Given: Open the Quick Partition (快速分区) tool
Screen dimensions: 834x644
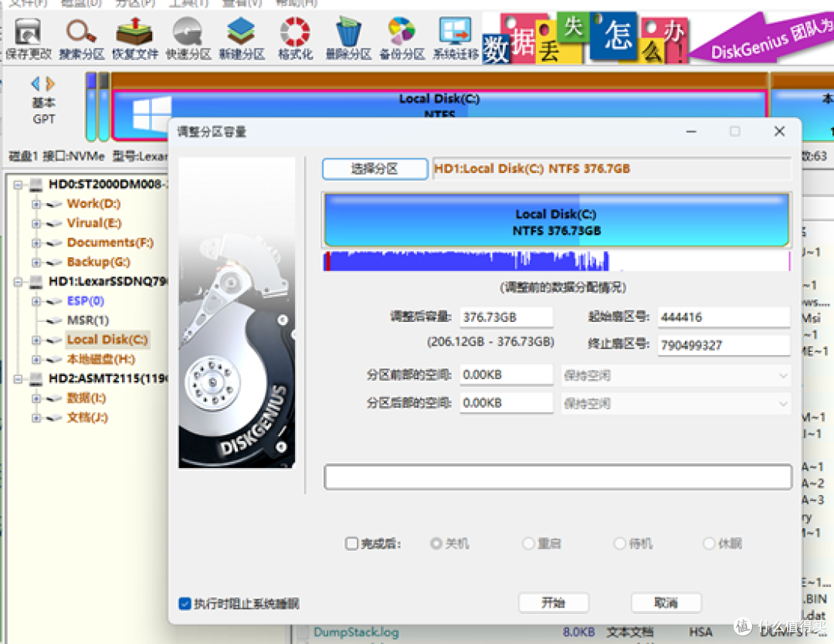Looking at the screenshot, I should 188,39.
